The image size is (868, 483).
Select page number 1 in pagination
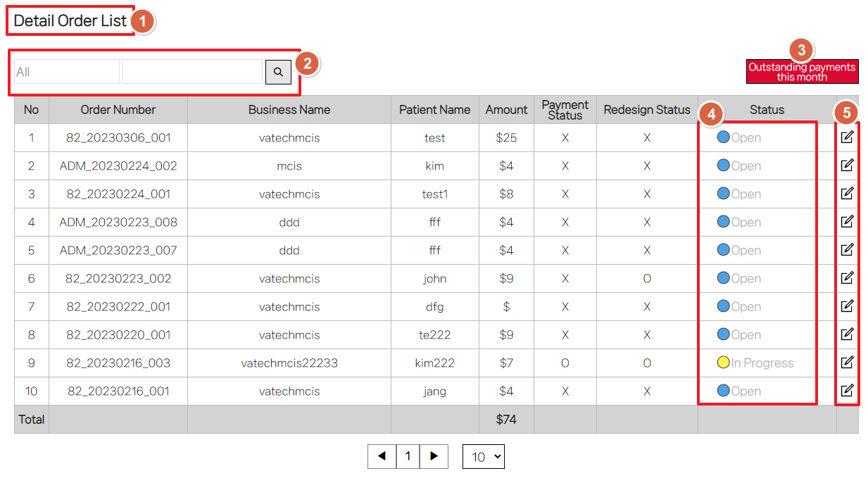coord(408,456)
